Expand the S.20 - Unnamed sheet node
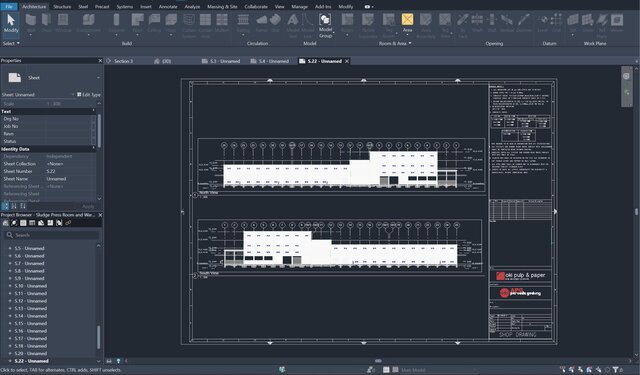The width and height of the screenshot is (640, 375). (10, 353)
